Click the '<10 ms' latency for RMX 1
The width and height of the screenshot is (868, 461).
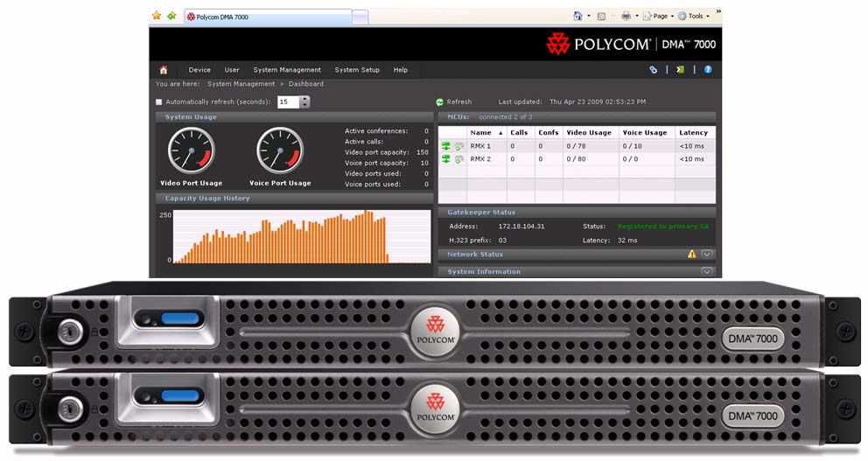(x=692, y=146)
